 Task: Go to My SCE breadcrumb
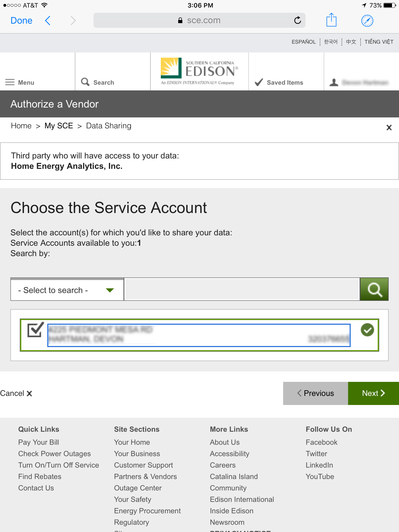59,126
